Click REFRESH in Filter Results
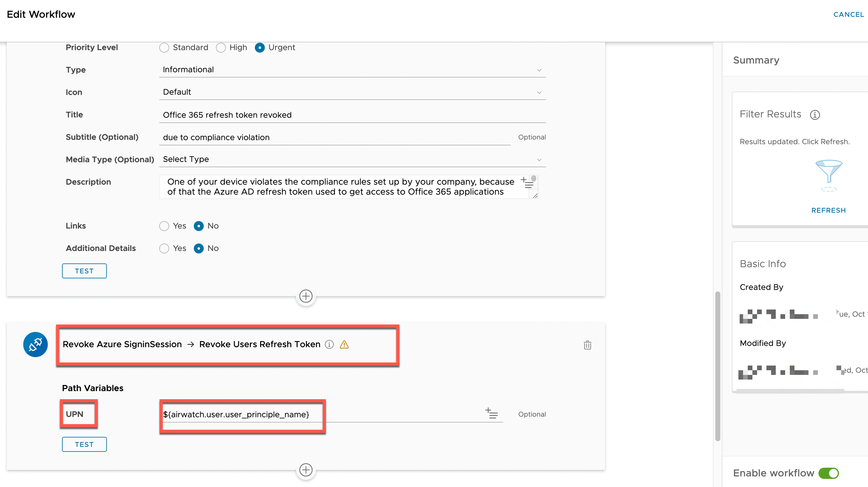Viewport: 868px width, 487px height. (x=828, y=210)
